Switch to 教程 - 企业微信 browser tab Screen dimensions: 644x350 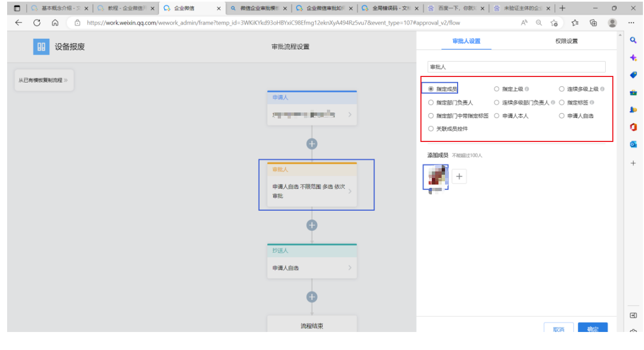126,8
